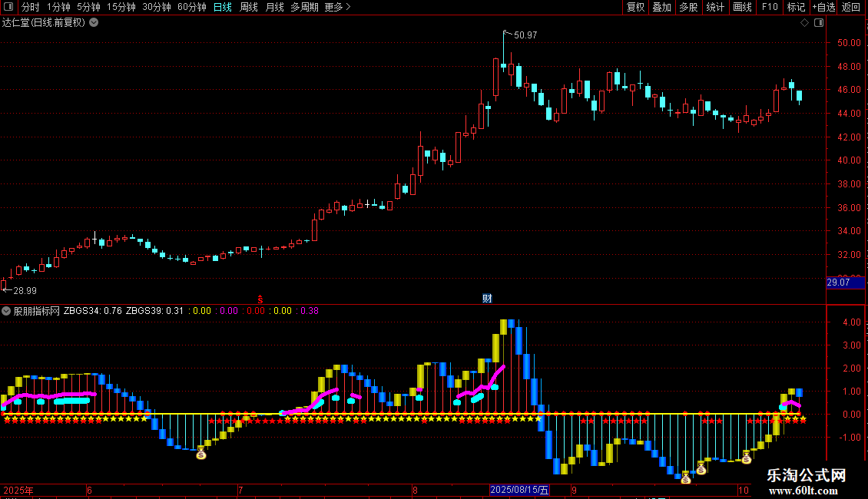Screen dimensions: 868x499
Task: Select the 5分钟 period tab
Action: [x=88, y=7]
